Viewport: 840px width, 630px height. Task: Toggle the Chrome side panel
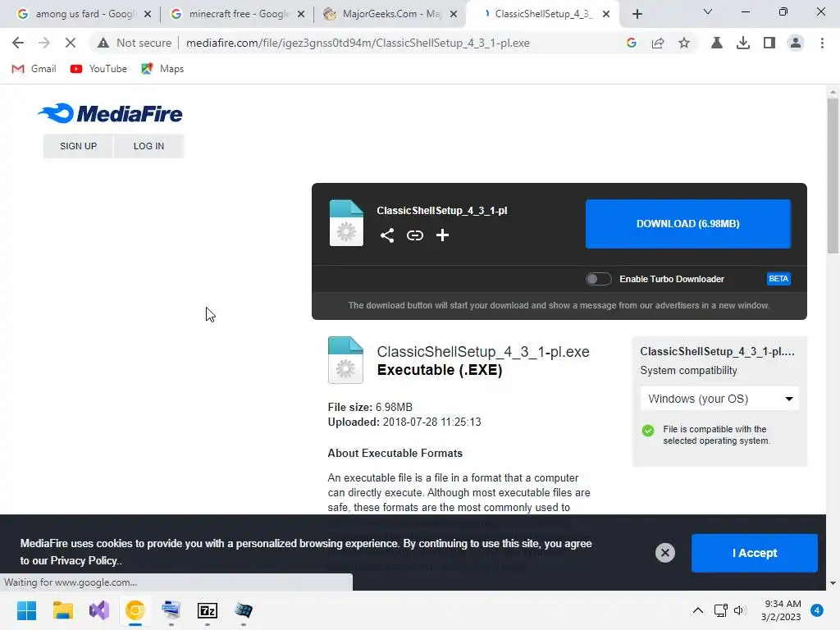click(x=769, y=43)
